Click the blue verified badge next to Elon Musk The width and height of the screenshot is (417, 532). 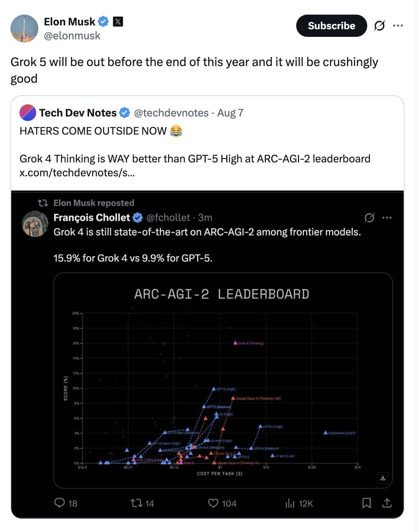tap(103, 22)
